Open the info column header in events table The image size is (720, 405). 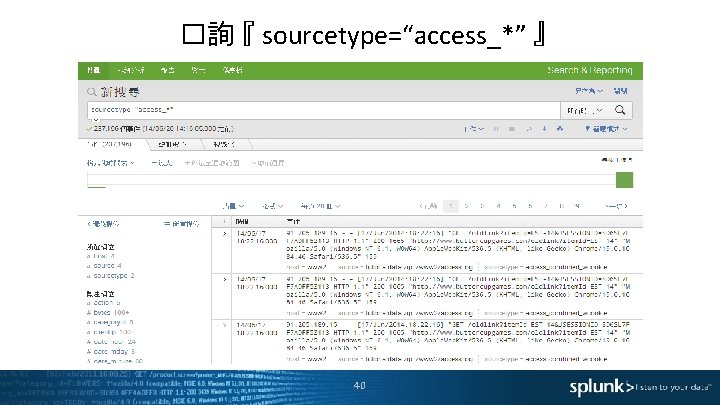point(224,221)
